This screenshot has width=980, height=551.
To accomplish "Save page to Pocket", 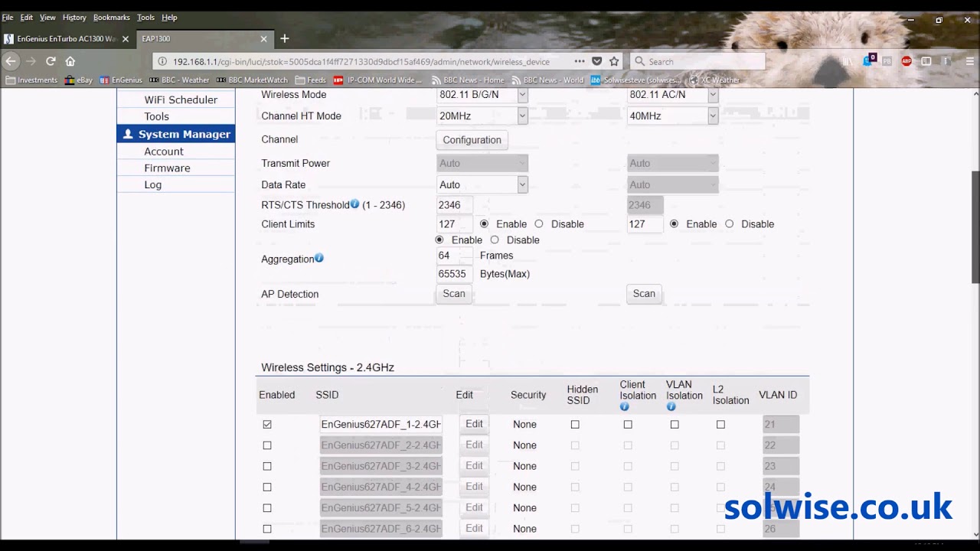I will pyautogui.click(x=597, y=61).
